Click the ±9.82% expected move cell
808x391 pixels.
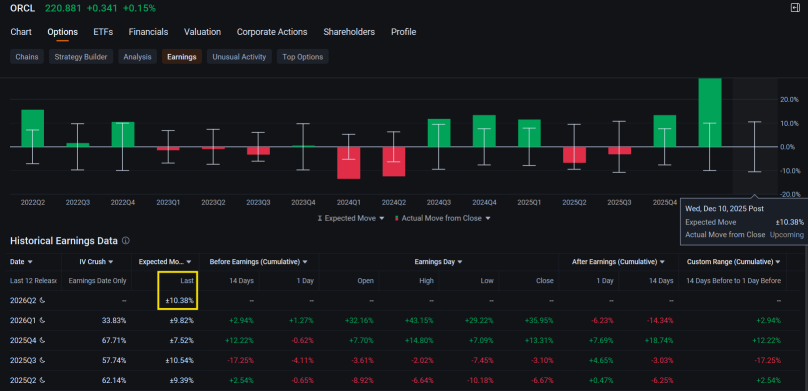181,320
